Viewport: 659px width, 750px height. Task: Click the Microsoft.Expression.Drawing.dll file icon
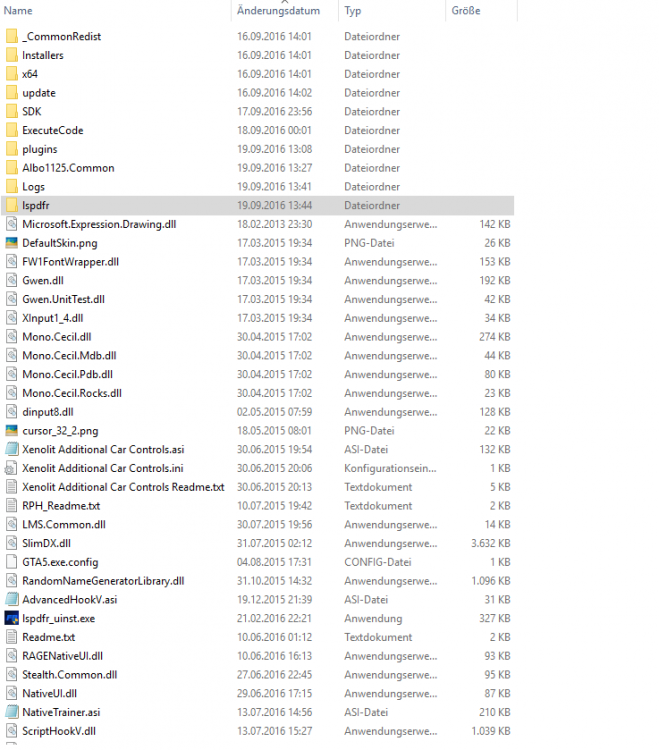(11, 224)
